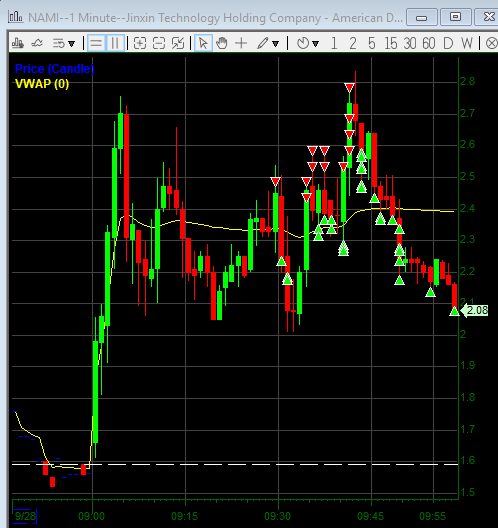The image size is (498, 528).
Task: Expand the list settings dropdown arrow
Action: [x=71, y=44]
